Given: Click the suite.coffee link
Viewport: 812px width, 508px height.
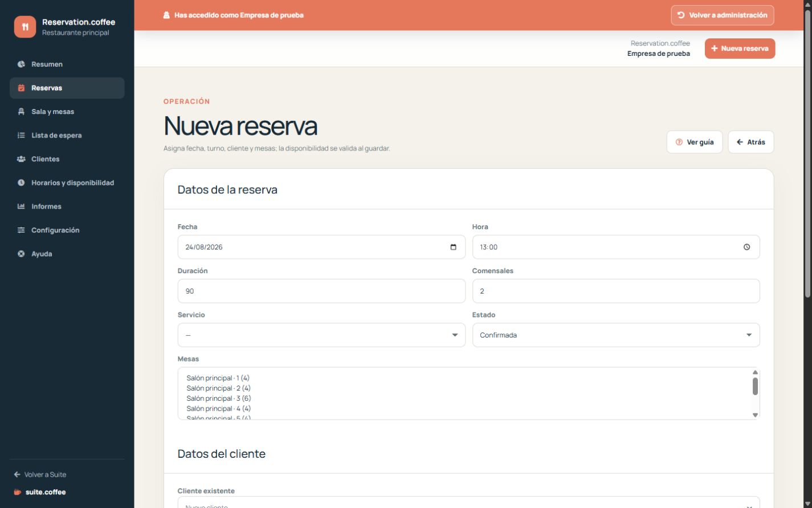Looking at the screenshot, I should tap(40, 493).
